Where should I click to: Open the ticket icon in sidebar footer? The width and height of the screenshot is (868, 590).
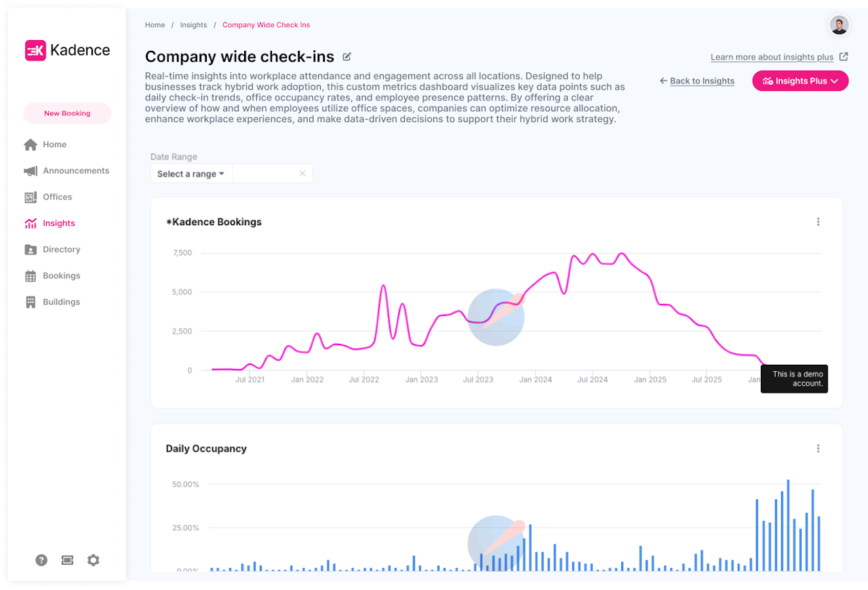point(67,560)
